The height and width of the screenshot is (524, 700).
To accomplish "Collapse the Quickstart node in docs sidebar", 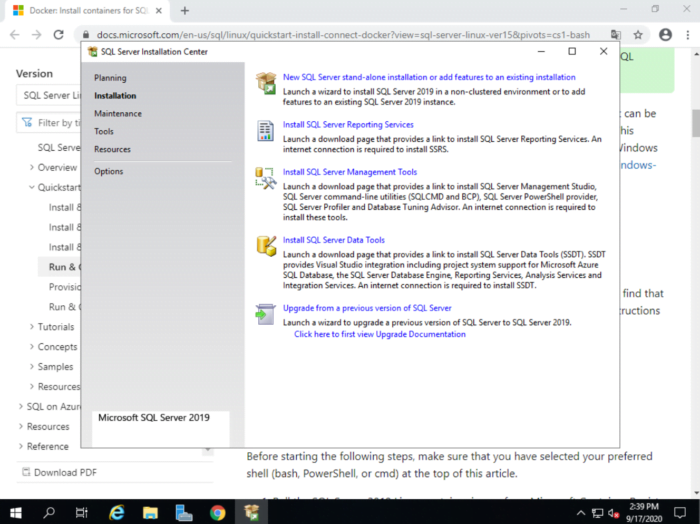I will pyautogui.click(x=32, y=187).
